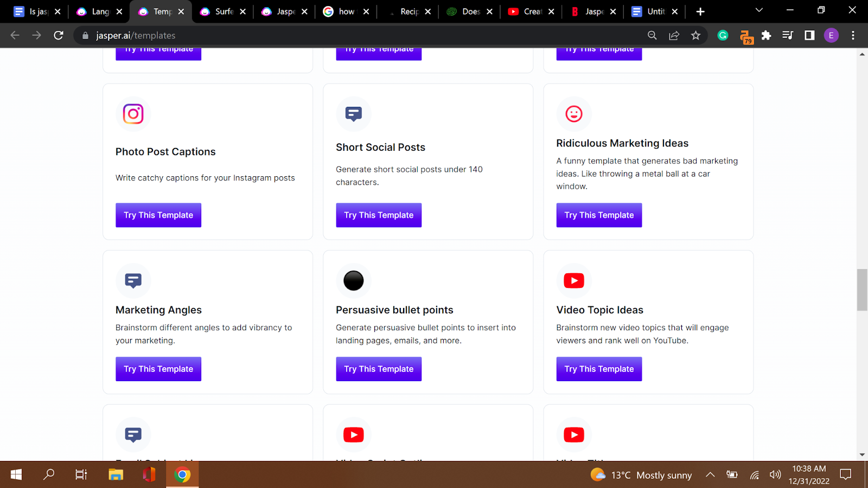Viewport: 868px width, 488px height.
Task: Open the Windows Start menu
Action: [16, 475]
